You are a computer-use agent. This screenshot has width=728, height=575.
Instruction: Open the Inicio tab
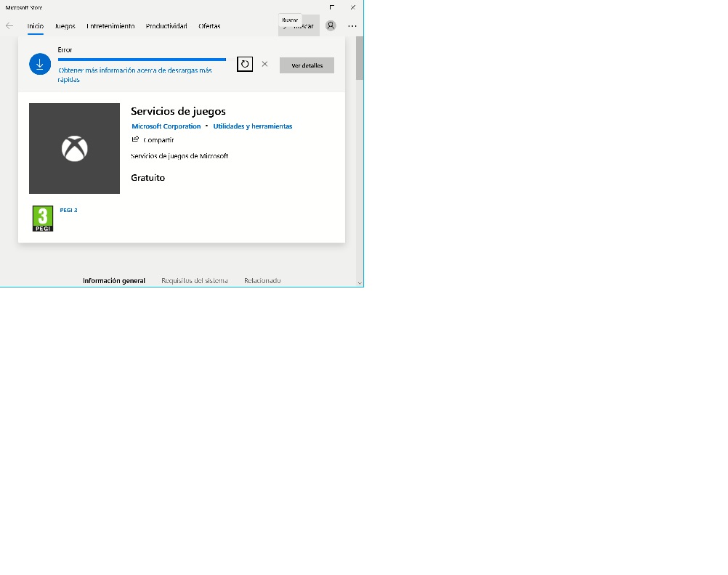[x=36, y=26]
